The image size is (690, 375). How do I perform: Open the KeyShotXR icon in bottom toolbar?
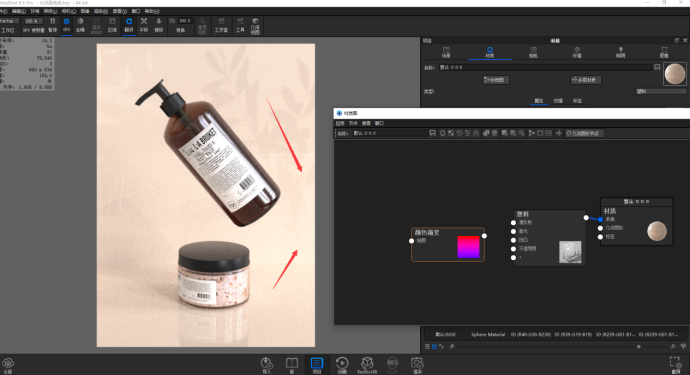367,365
